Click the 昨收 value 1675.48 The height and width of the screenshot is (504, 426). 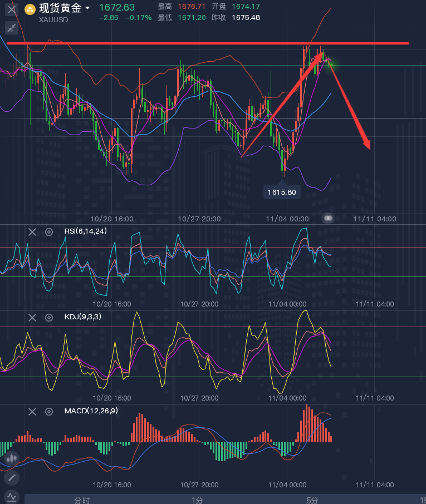(246, 18)
